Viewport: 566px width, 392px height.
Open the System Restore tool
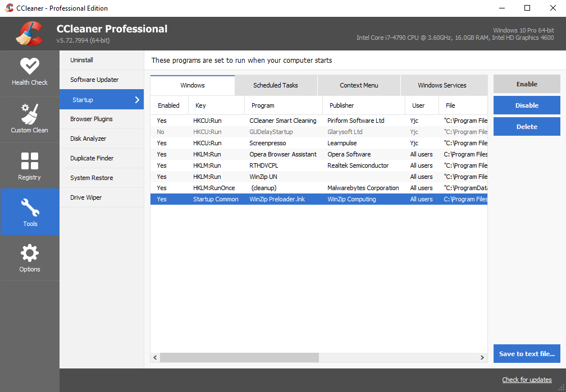tap(102, 178)
